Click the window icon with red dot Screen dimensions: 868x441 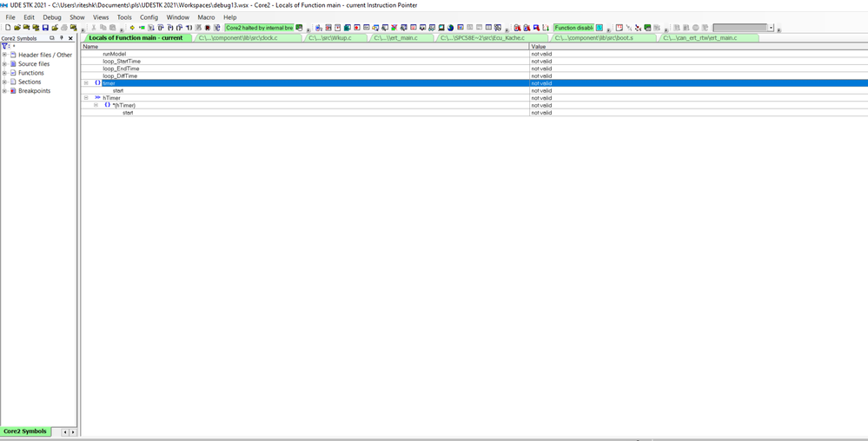356,28
